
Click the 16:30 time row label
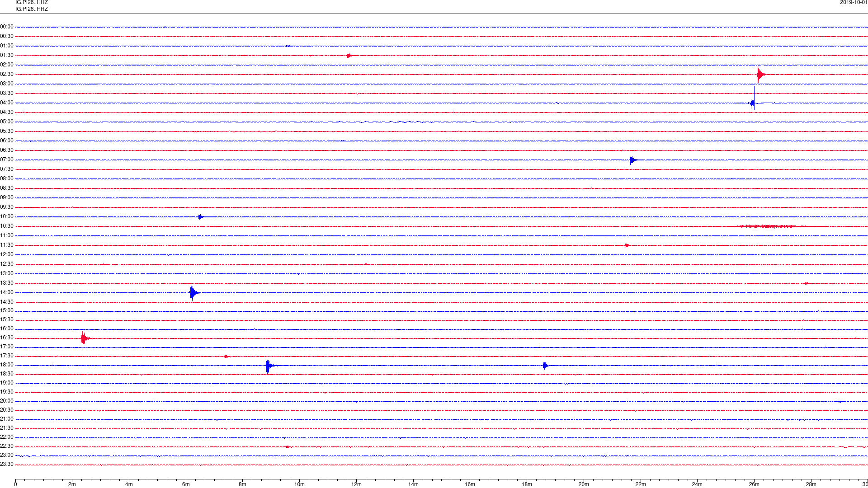pos(7,338)
